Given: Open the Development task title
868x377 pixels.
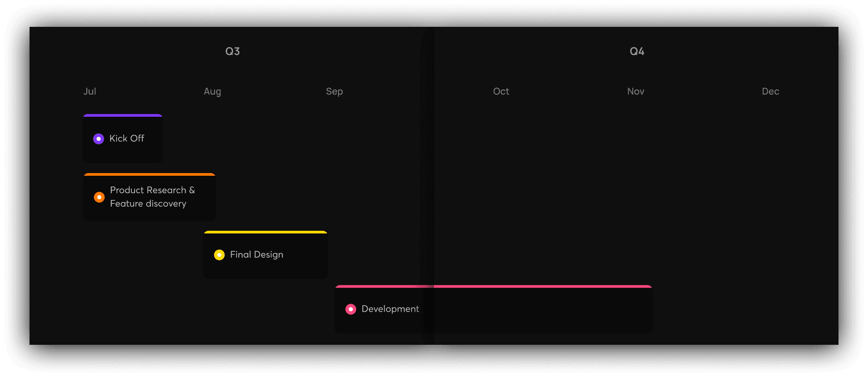Looking at the screenshot, I should [x=390, y=309].
